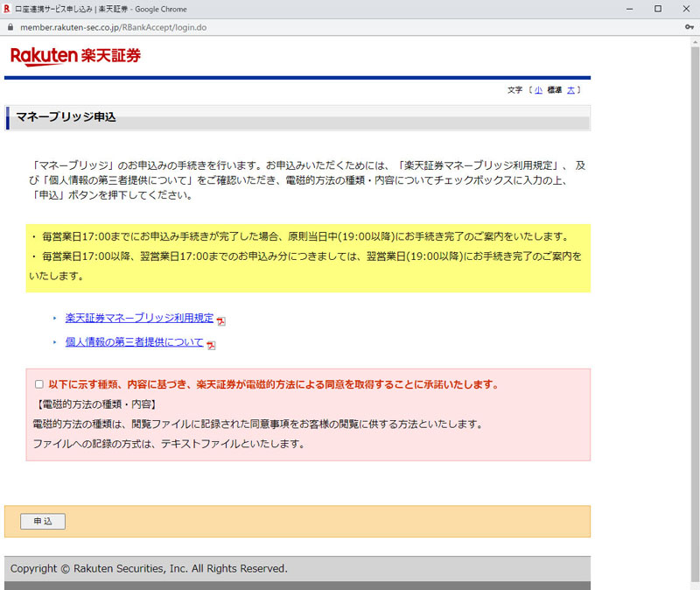This screenshot has width=700, height=590.
Task: Click the arrow bullet before 楽天証券マネーブリッジ利用規定
Action: pyautogui.click(x=54, y=318)
